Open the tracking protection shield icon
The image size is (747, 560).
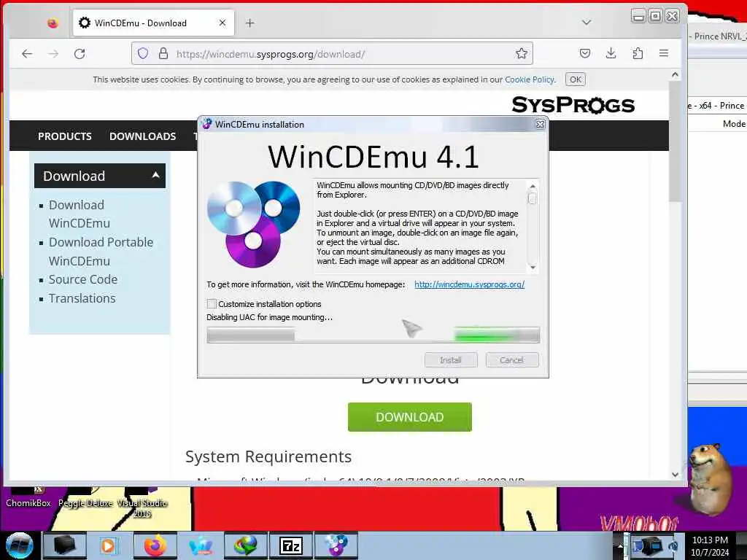(143, 53)
